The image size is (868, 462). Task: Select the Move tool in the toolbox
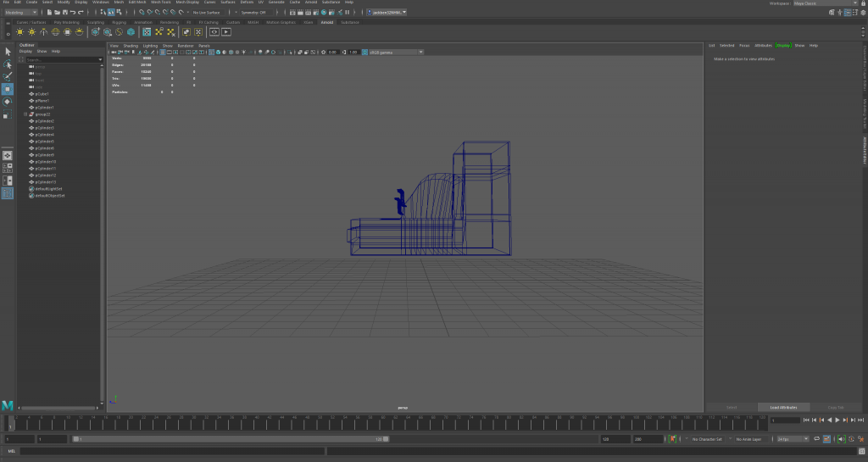pos(8,89)
